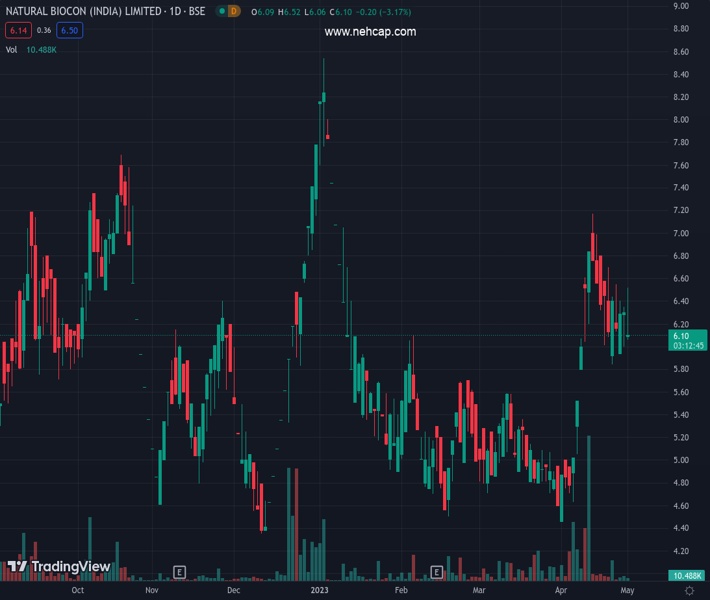Select the Vol indicator legend

click(12, 49)
